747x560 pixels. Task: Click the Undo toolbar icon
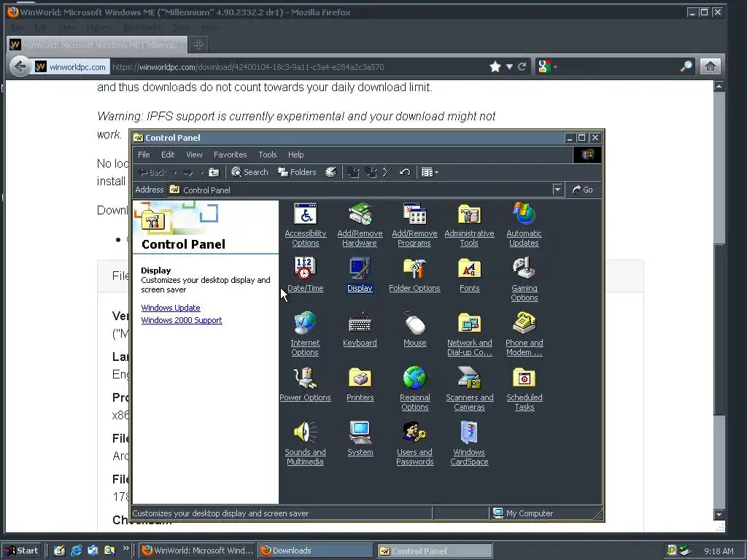click(x=405, y=172)
